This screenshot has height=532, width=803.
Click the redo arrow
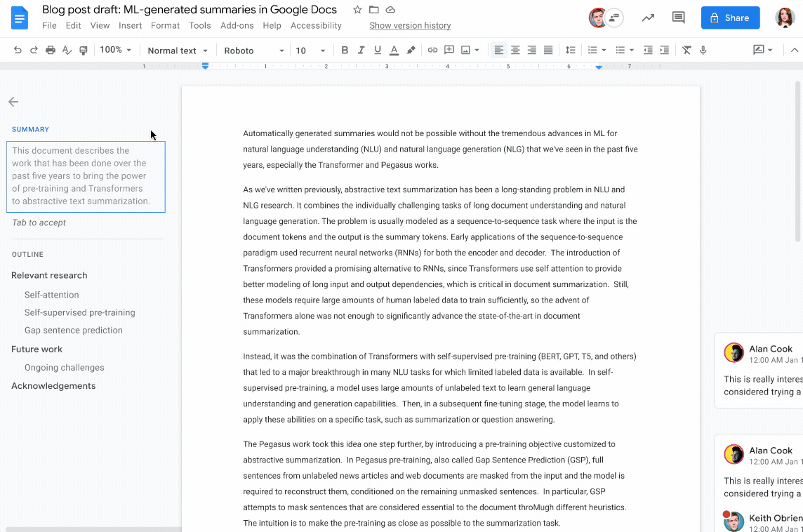(34, 50)
